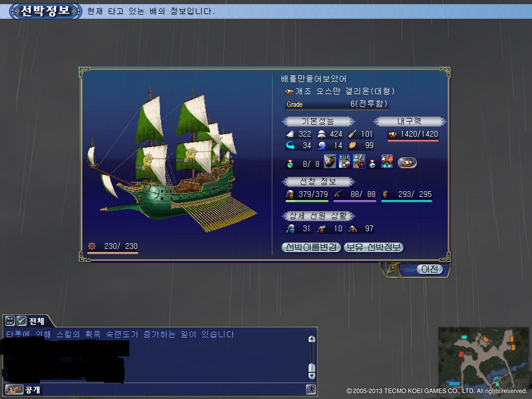Image resolution: width=532 pixels, height=399 pixels.
Task: Click the 379/379 crew count bar
Action: pyautogui.click(x=307, y=201)
